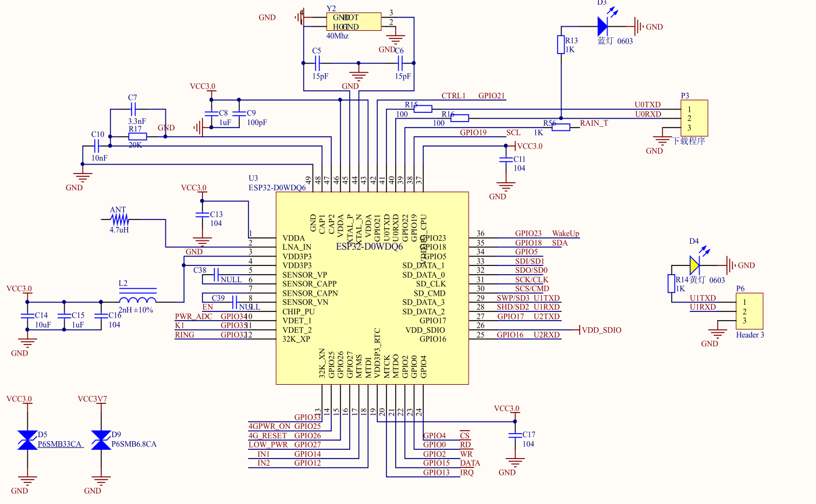This screenshot has height=504, width=816.
Task: Select capacitor C39 symbol
Action: click(235, 302)
